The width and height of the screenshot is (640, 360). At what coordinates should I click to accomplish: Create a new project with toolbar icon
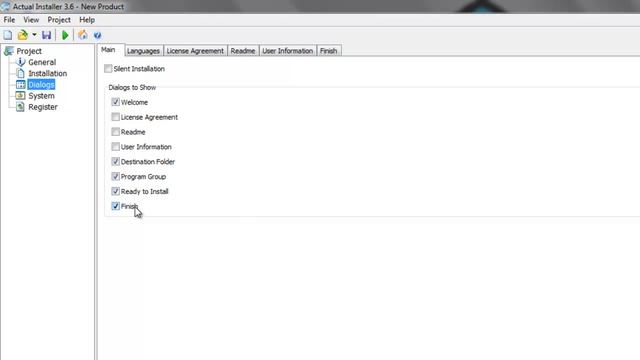pos(8,35)
